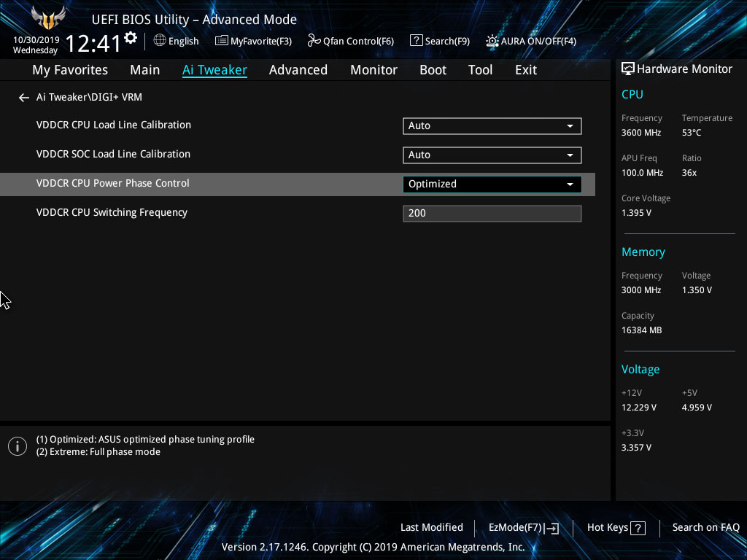Click the CPU section heading
The width and height of the screenshot is (747, 560).
[x=632, y=94]
